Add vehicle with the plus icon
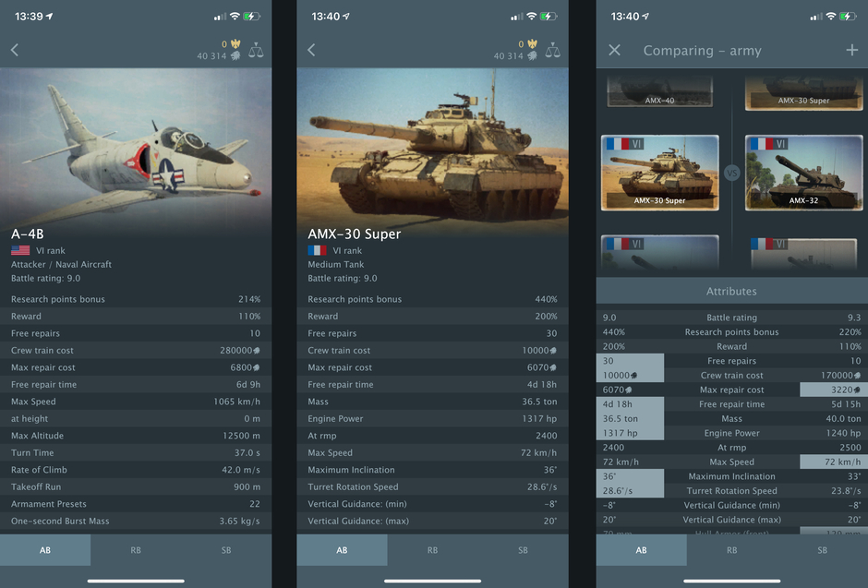 click(852, 51)
